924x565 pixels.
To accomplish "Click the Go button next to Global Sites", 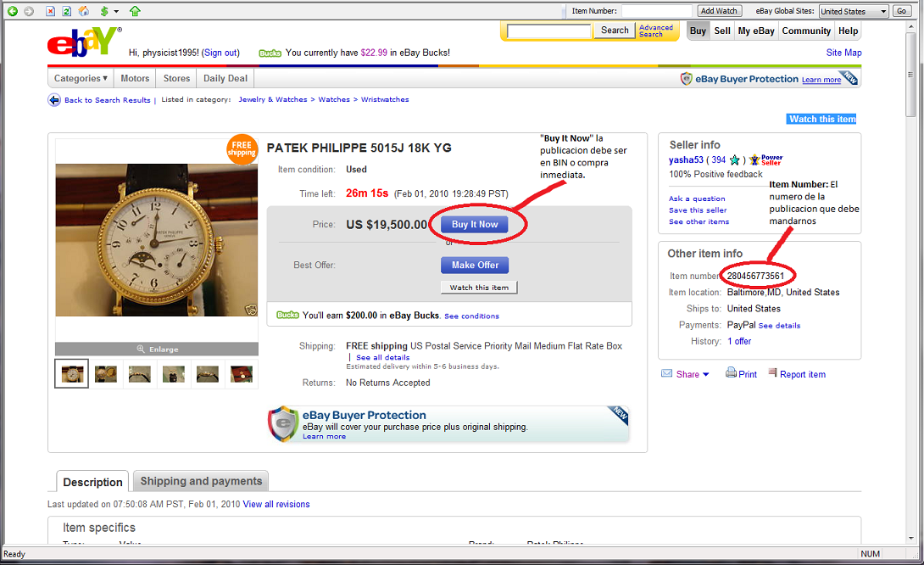I will click(x=902, y=11).
